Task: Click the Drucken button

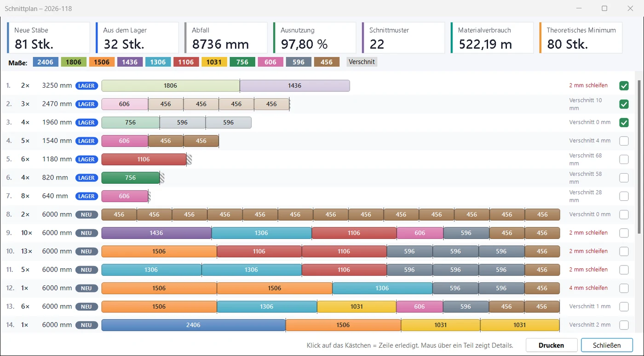Action: 552,345
